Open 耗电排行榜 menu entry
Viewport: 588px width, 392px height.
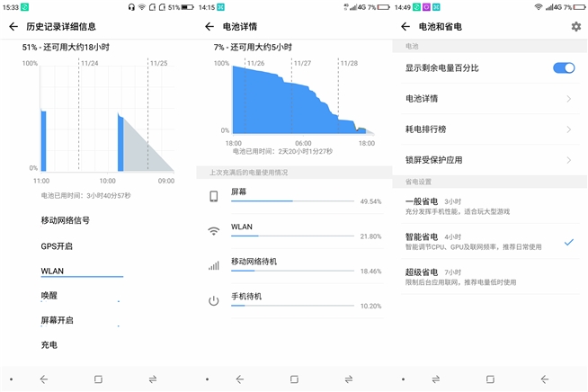coord(490,129)
